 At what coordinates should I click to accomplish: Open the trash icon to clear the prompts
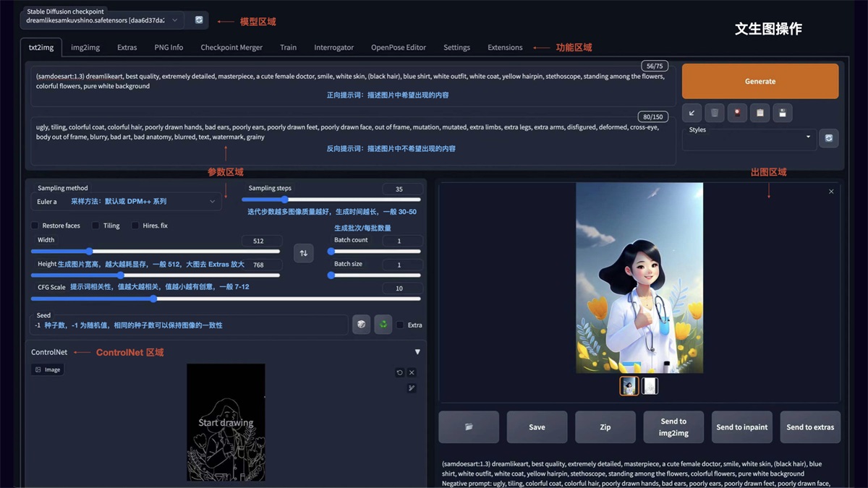pyautogui.click(x=714, y=112)
